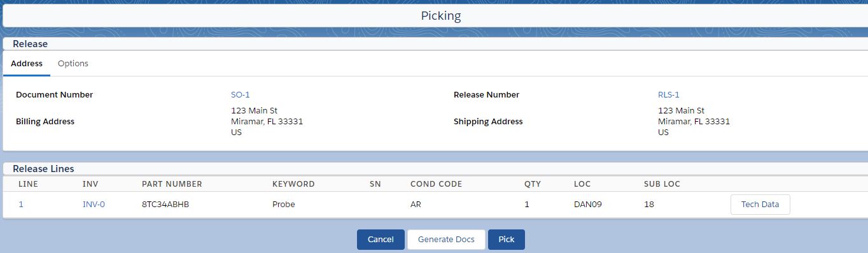Screen dimensions: 868x253
Task: Click the Generate Docs button
Action: (446, 240)
